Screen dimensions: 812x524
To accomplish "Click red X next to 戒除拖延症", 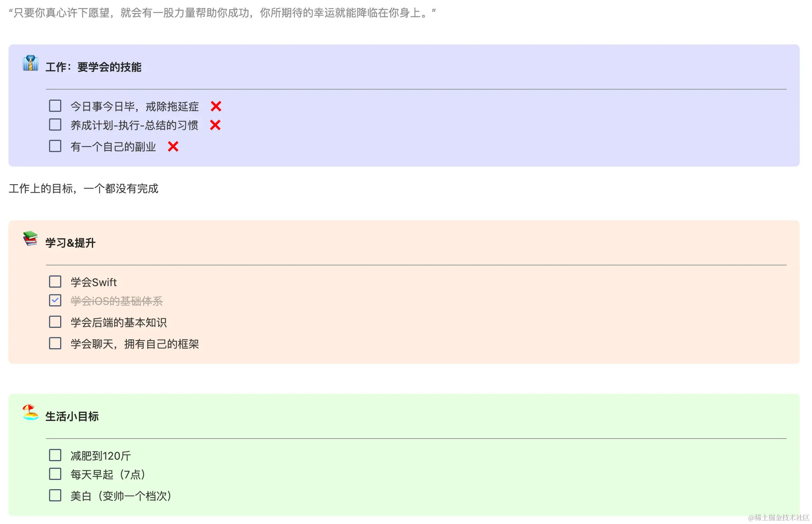I will [216, 106].
